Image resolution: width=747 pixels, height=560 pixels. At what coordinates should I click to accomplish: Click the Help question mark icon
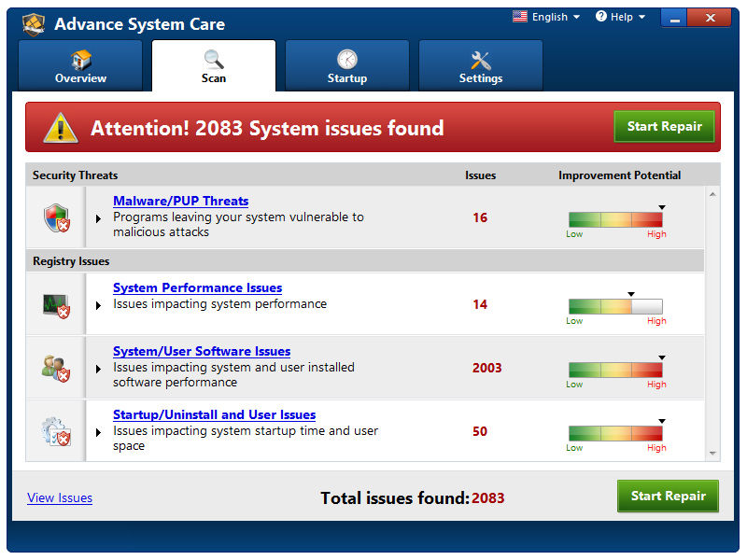601,17
